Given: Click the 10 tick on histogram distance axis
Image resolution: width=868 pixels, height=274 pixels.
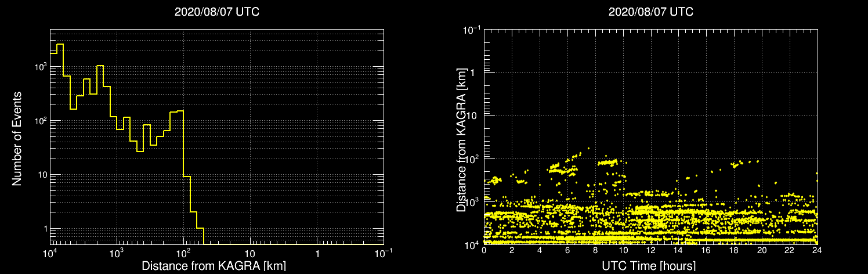Looking at the screenshot, I should 250,254.
